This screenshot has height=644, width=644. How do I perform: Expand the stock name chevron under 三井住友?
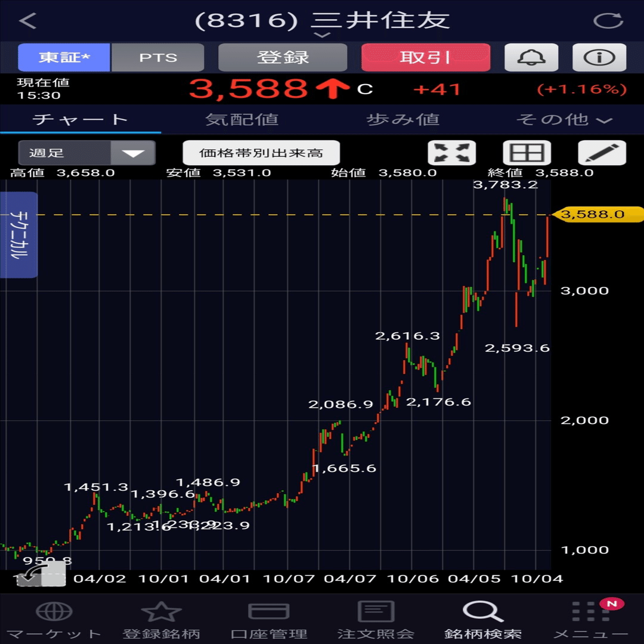pyautogui.click(x=322, y=35)
